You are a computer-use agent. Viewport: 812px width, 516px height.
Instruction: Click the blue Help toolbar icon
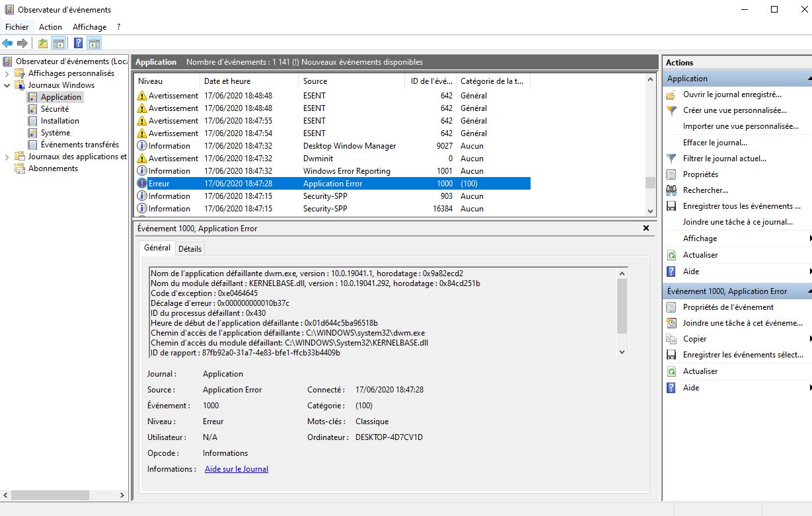[78, 44]
